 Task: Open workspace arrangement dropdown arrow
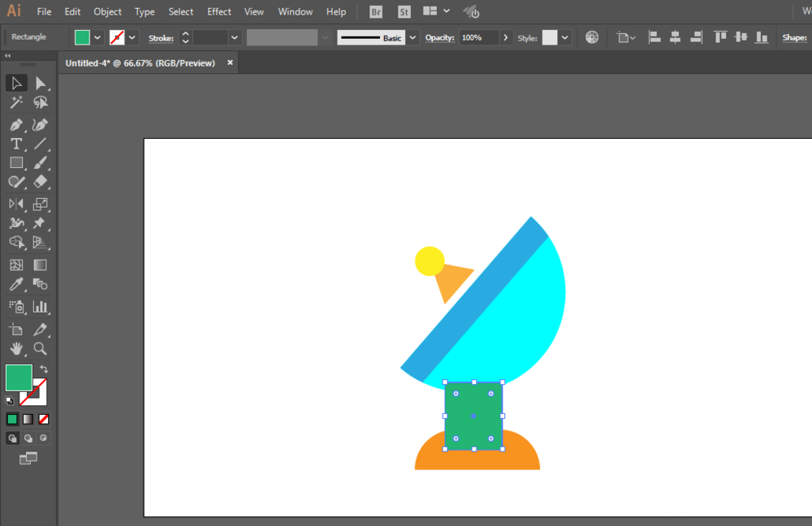coord(447,11)
